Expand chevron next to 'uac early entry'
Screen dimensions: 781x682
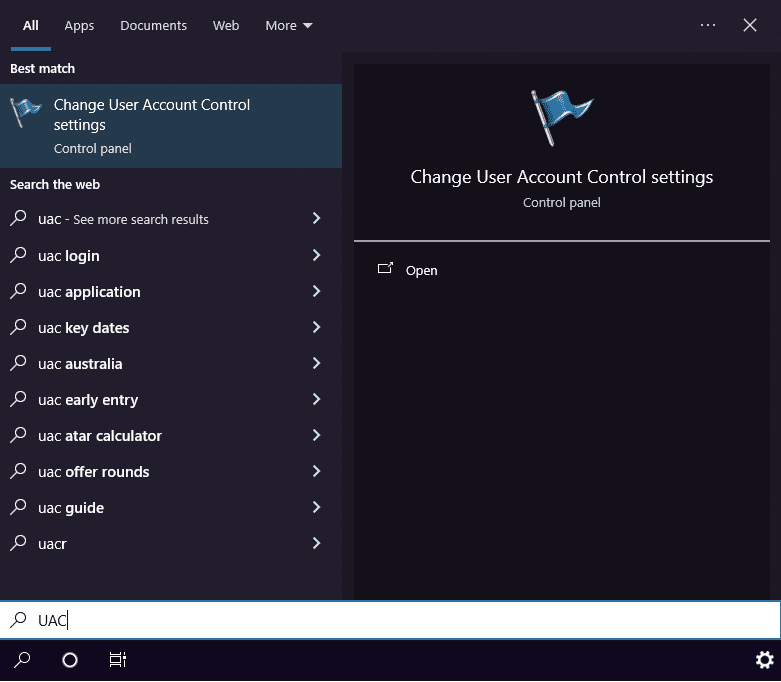coord(316,399)
